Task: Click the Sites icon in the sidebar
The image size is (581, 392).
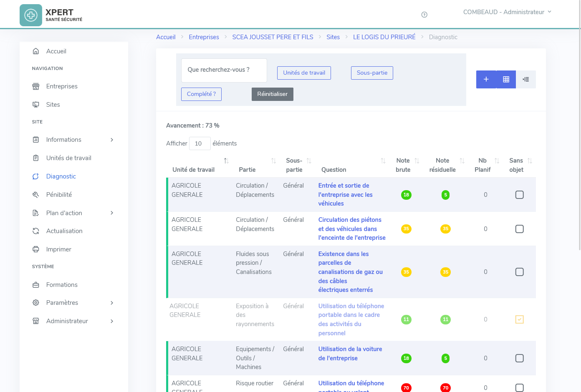Action: [36, 104]
